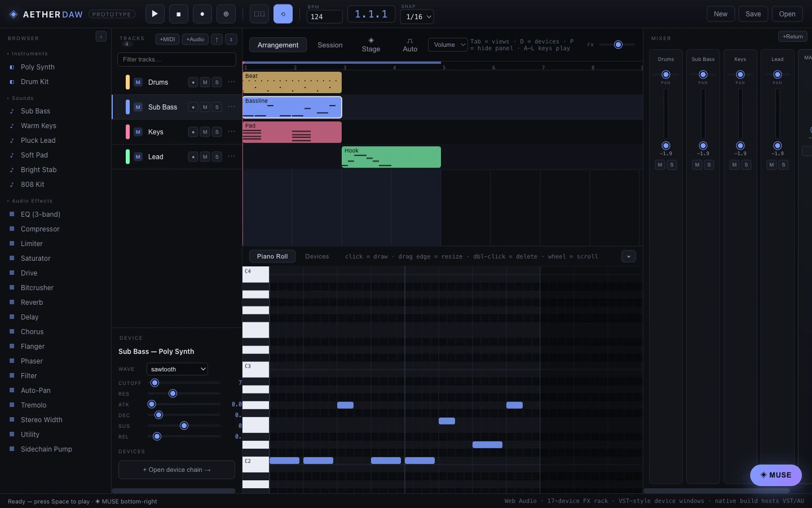Image resolution: width=812 pixels, height=508 pixels.
Task: Mute the Drums track in the track list
Action: coord(205,82)
